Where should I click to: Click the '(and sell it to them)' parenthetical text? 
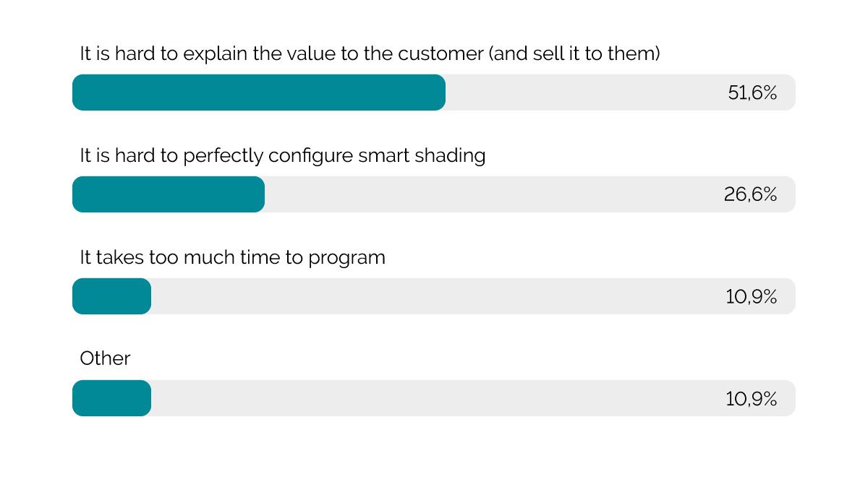575,54
